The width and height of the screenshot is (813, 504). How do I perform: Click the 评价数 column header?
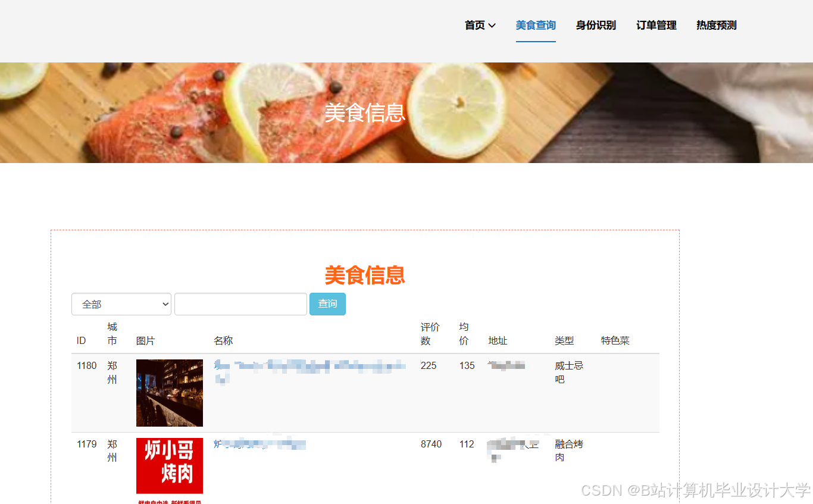430,334
